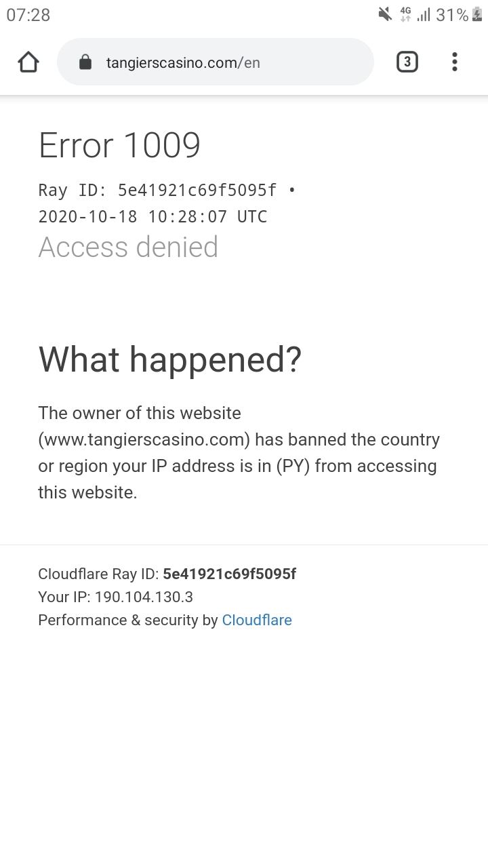
Task: Click the Access denied subtitle
Action: coord(128,247)
